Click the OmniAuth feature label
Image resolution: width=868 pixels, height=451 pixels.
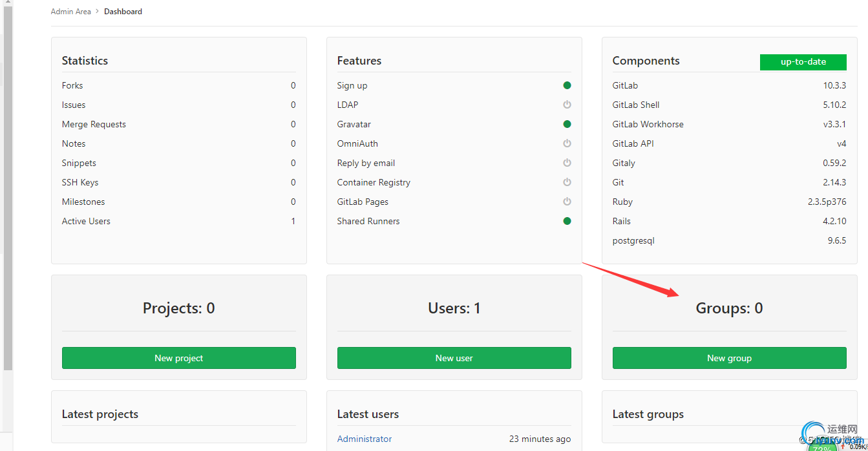[357, 143]
